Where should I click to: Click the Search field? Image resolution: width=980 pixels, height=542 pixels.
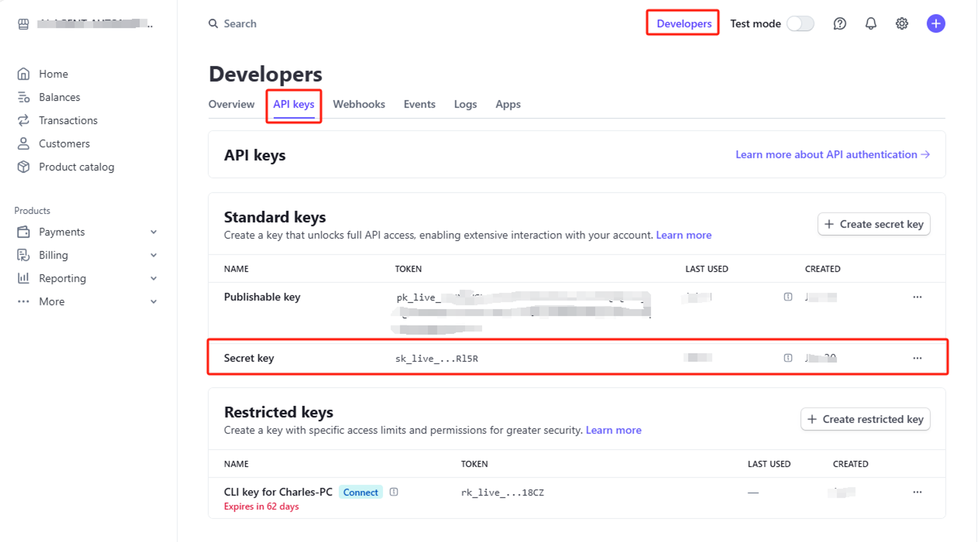click(240, 24)
